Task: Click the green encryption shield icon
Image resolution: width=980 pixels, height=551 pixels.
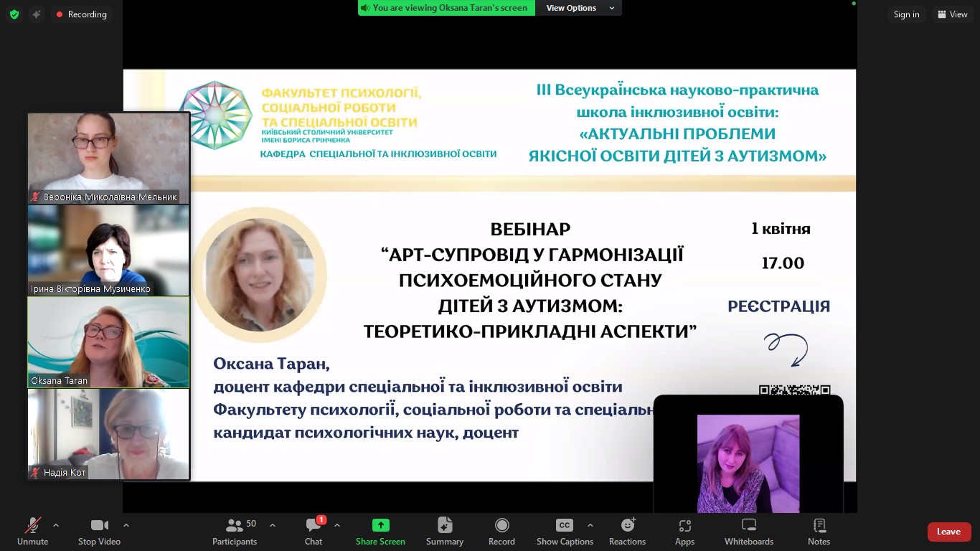Action: pyautogui.click(x=14, y=14)
